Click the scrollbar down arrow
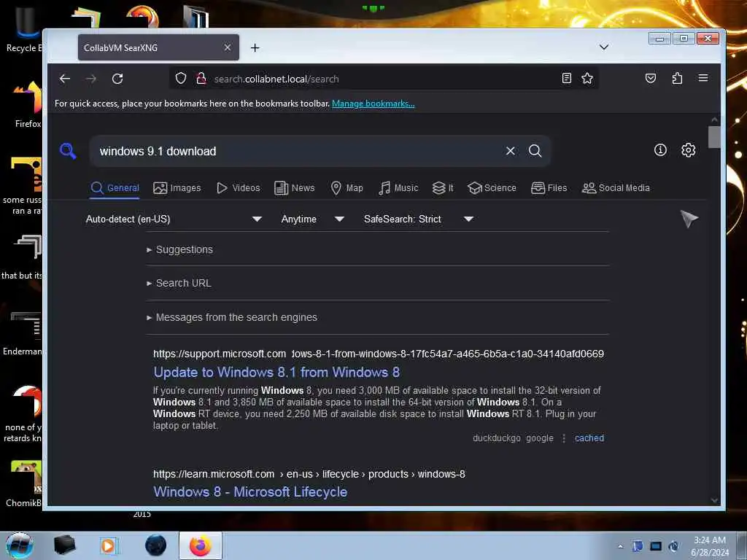 click(x=714, y=500)
